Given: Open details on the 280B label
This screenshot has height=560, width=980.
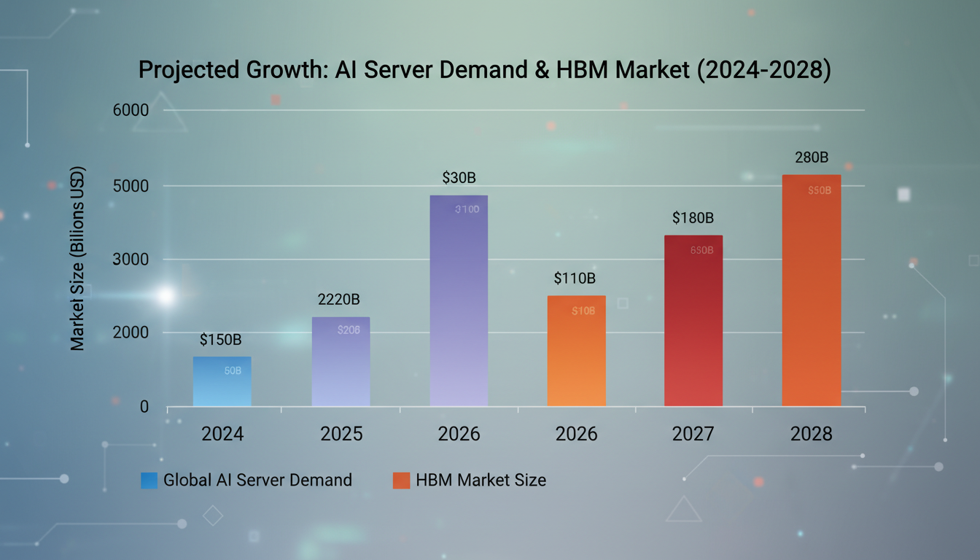Looking at the screenshot, I should (811, 156).
